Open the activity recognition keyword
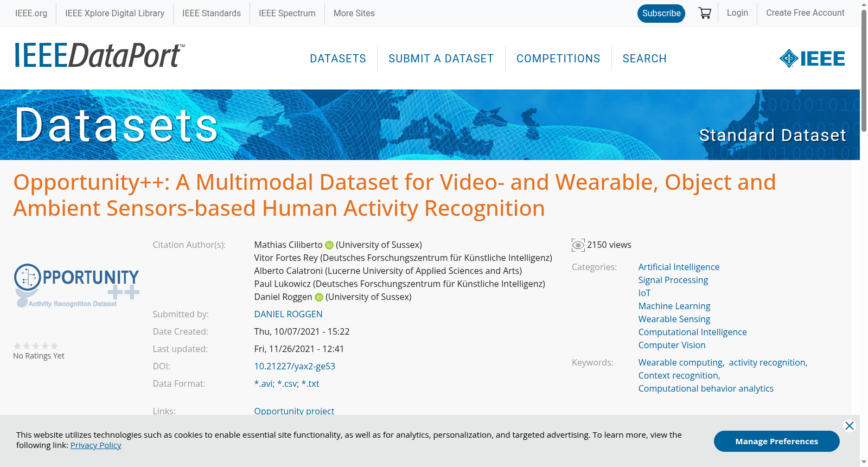This screenshot has height=467, width=868. [x=767, y=363]
